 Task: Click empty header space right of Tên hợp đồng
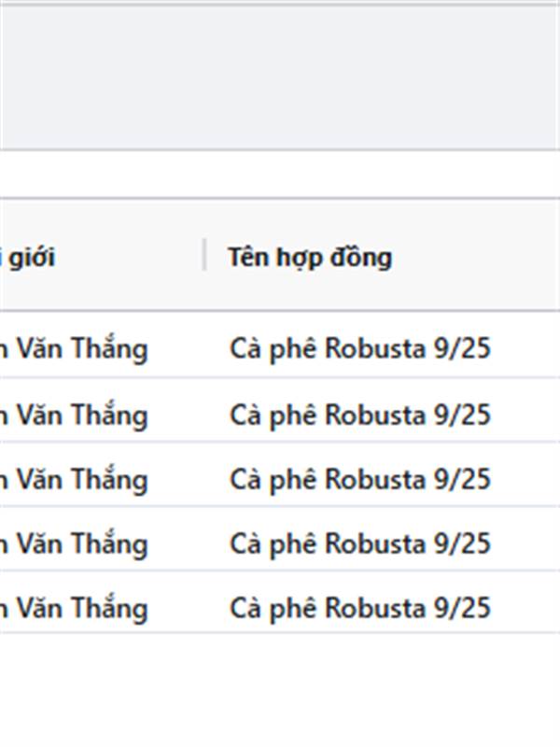click(476, 258)
